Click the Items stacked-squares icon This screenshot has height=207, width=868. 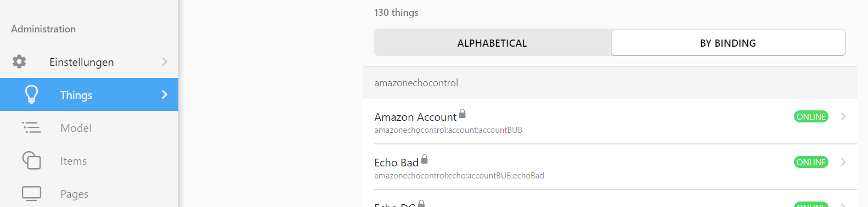pos(31,160)
